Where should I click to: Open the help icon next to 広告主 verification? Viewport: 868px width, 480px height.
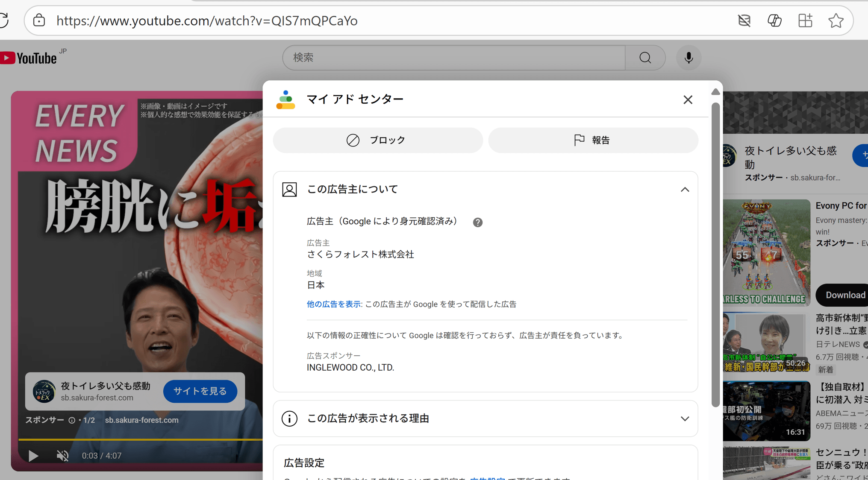click(x=478, y=222)
